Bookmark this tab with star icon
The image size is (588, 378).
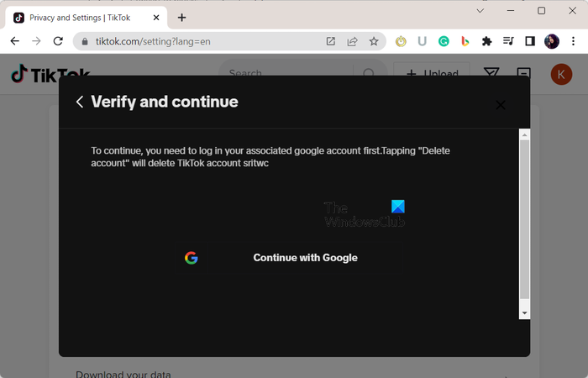click(x=374, y=41)
